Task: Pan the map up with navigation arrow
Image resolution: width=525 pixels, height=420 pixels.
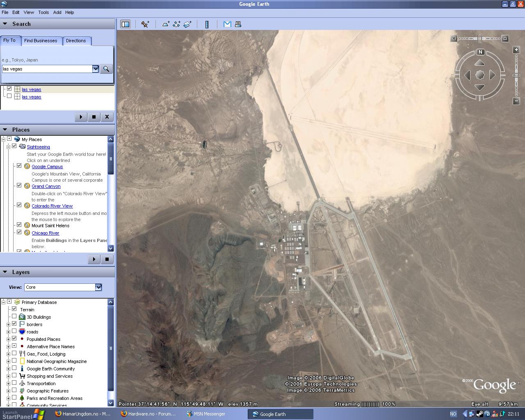Action: [480, 63]
